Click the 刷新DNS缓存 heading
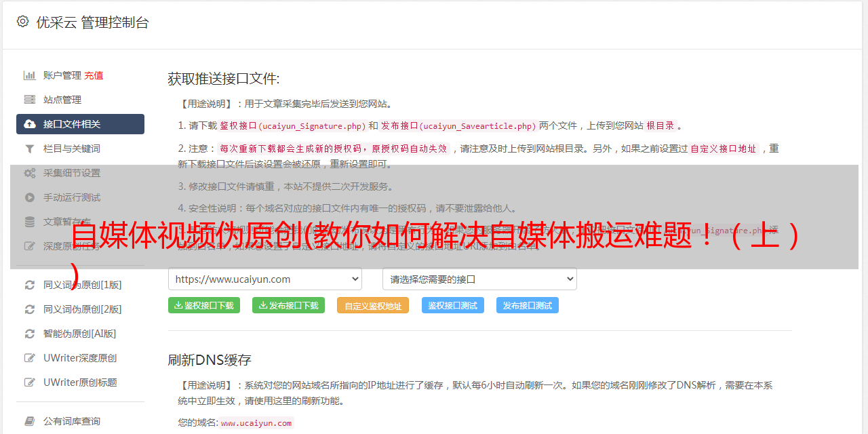Screen dimensions: 868x434 [210, 359]
